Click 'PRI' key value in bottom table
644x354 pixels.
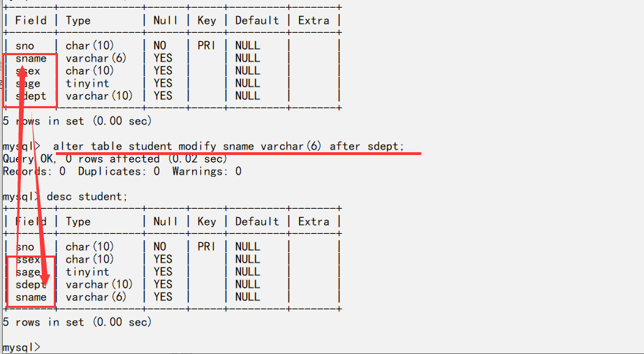[206, 246]
